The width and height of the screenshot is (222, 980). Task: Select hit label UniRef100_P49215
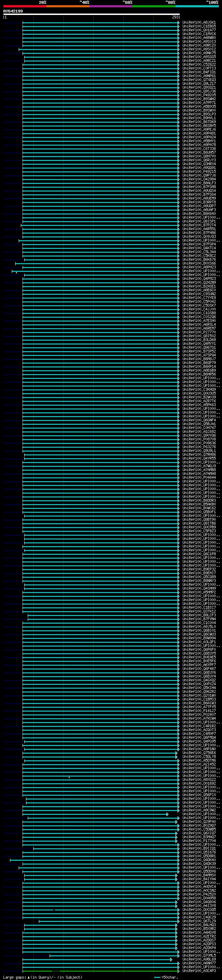(199, 172)
